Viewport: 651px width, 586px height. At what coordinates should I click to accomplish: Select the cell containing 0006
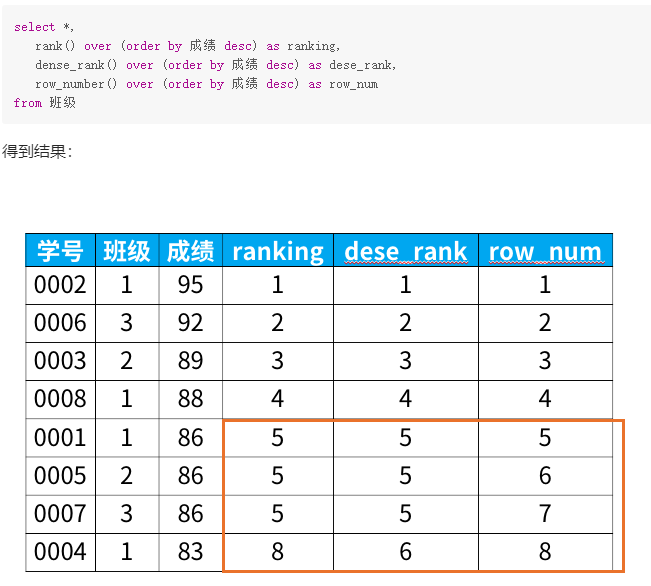click(61, 323)
